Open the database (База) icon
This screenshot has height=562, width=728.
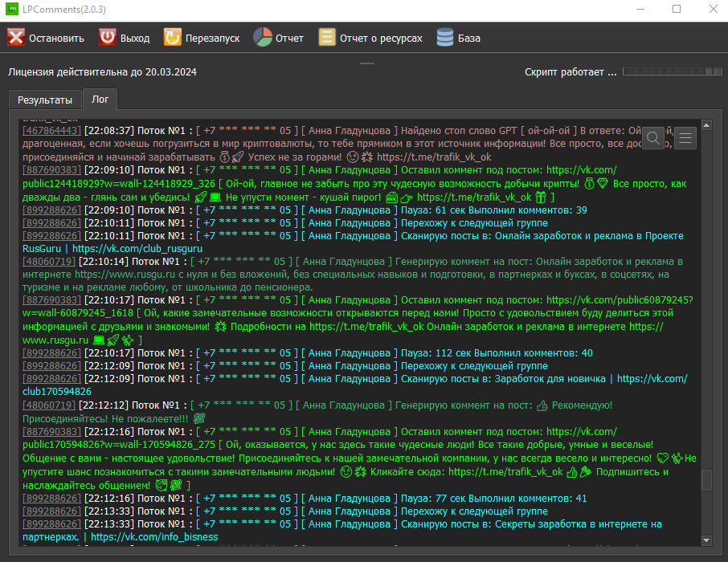[x=445, y=38]
